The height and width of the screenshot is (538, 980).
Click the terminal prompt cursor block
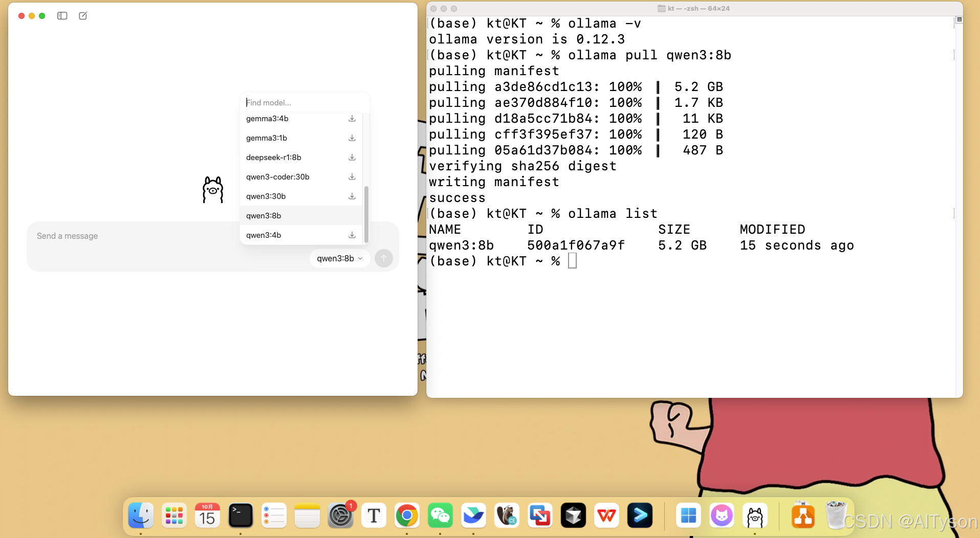pos(572,261)
